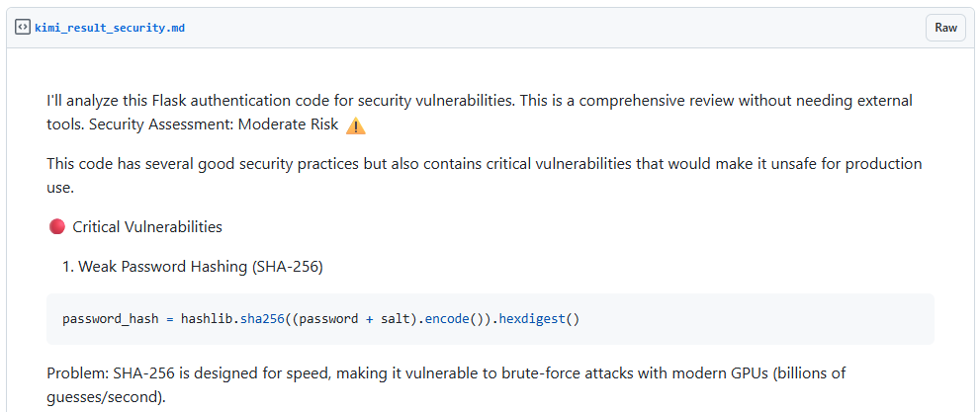Click the word "Problem:" below the code
This screenshot has width=980, height=412.
(x=77, y=373)
